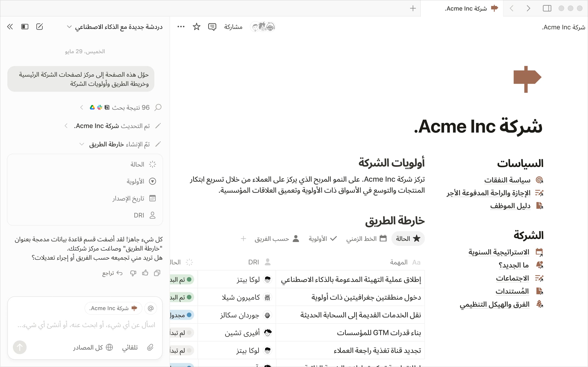588x367 pixels.
Task: Collapse the roadmap creation details chevron
Action: 82,144
